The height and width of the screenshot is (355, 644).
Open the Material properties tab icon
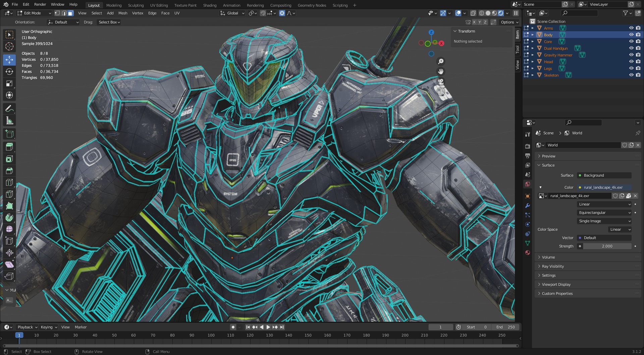528,253
